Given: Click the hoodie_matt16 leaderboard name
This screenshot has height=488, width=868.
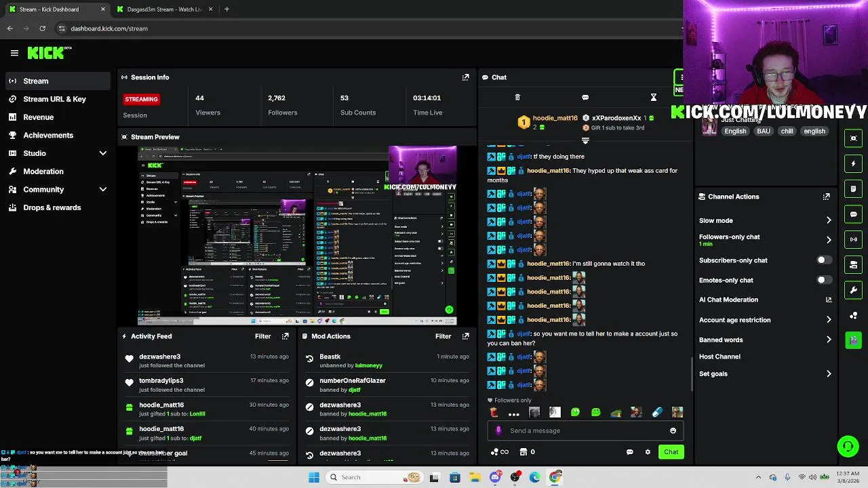Looking at the screenshot, I should point(555,118).
